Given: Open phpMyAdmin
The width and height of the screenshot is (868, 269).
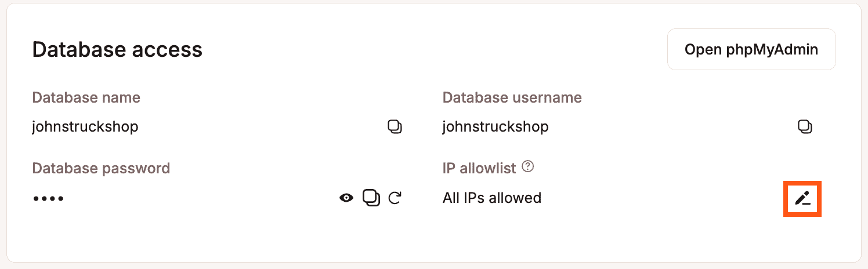Looking at the screenshot, I should coord(751,49).
